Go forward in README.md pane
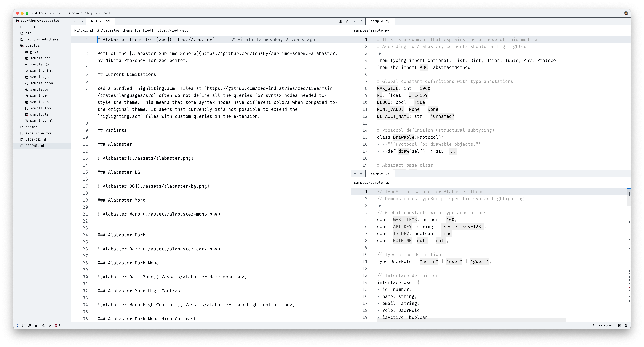Screen dimensions: 644x347 [x=82, y=21]
